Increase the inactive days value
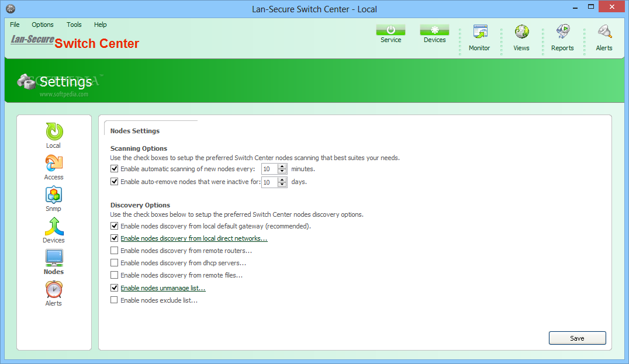The width and height of the screenshot is (629, 364). coord(282,179)
